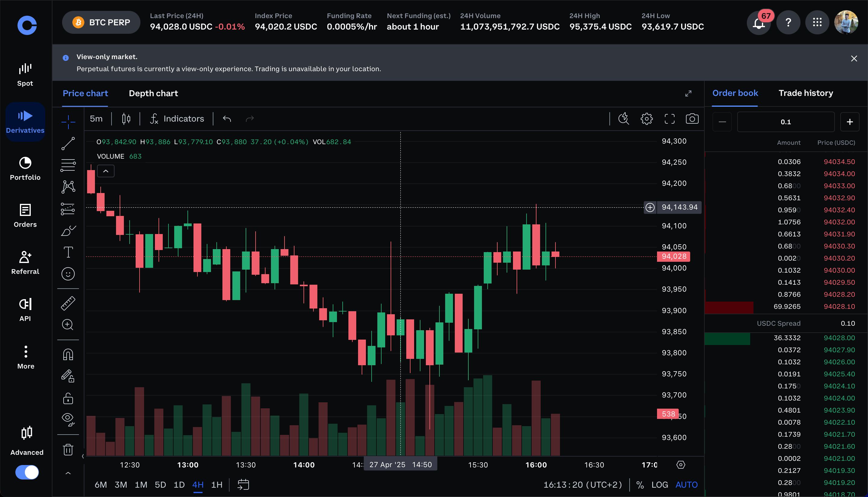Switch to Trade history tab

[806, 93]
